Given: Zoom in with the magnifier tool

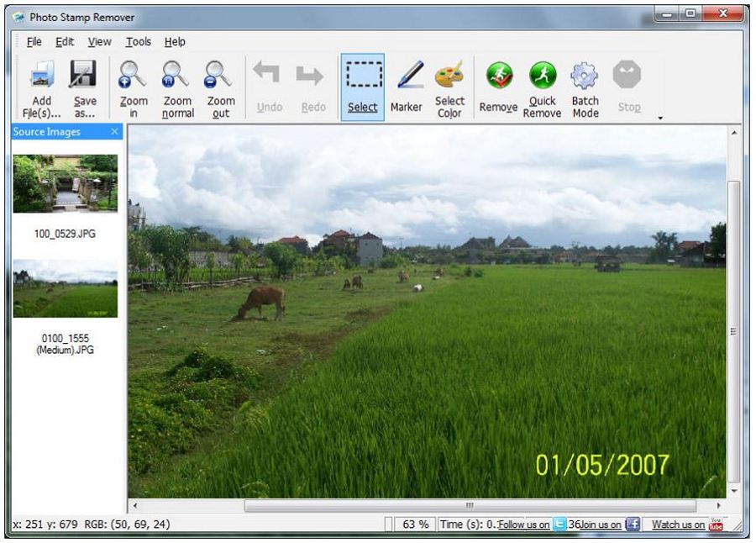Looking at the screenshot, I should [132, 74].
